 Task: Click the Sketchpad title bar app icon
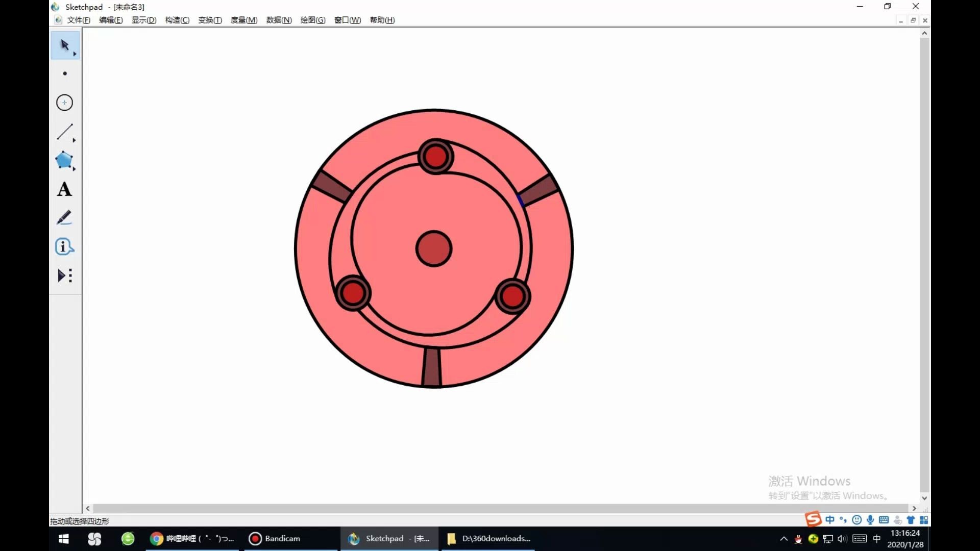(55, 7)
